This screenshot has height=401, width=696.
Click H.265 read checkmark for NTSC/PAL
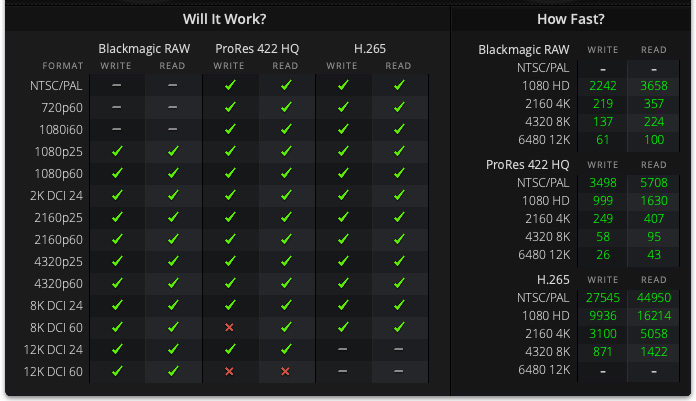[399, 85]
